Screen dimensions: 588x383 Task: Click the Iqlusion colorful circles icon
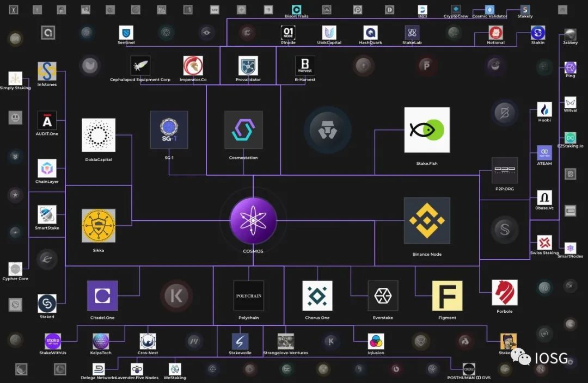tap(376, 342)
